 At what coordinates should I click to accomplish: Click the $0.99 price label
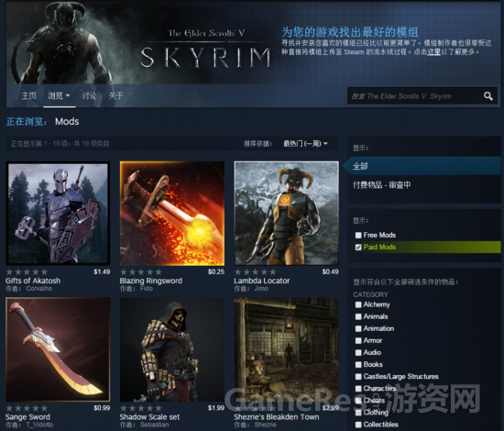102,408
